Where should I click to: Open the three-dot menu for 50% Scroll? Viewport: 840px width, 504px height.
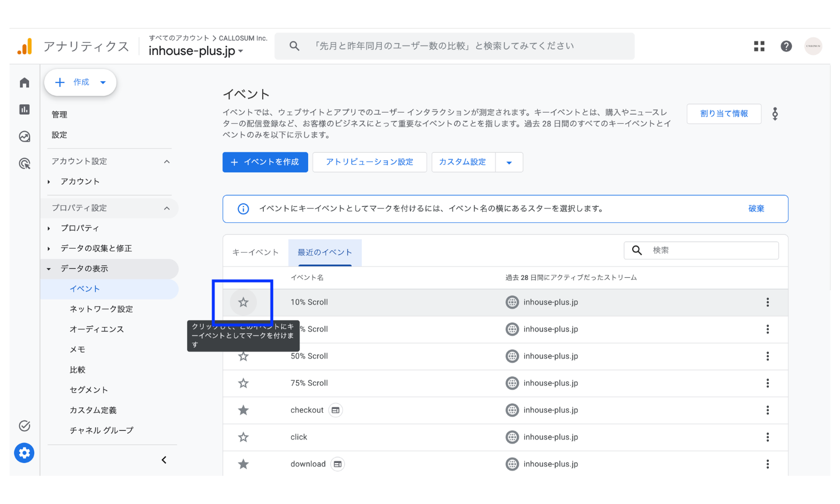point(768,356)
